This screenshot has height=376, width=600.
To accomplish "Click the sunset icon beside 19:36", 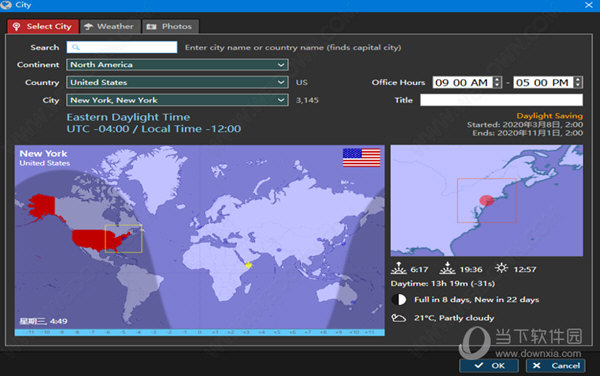I will click(x=447, y=268).
